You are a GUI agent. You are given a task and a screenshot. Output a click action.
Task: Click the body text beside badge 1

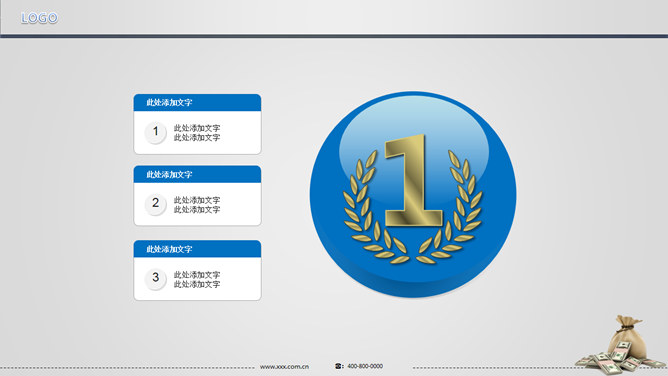tap(197, 132)
